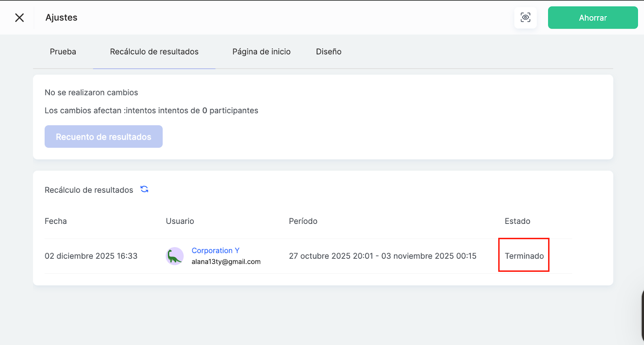Open the Corporation Y user link
The height and width of the screenshot is (345, 644).
[215, 250]
